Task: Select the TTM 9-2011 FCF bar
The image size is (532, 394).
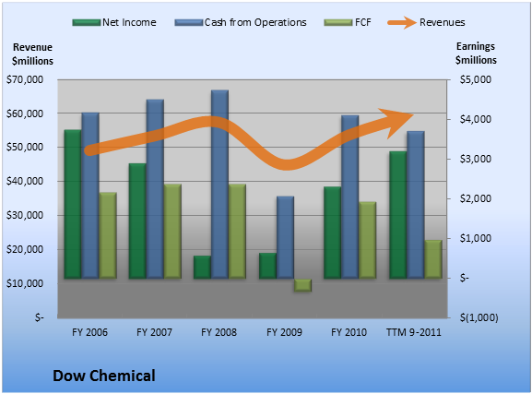Action: click(433, 259)
